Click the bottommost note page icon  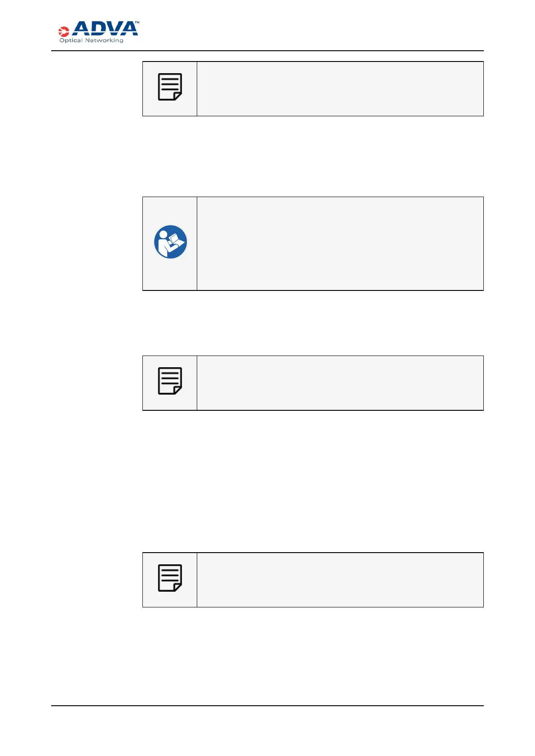tap(170, 578)
